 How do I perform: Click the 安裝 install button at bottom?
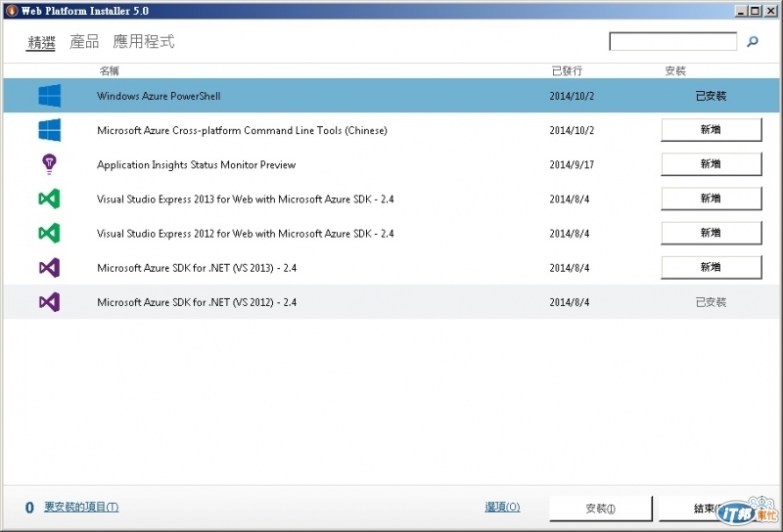[601, 509]
